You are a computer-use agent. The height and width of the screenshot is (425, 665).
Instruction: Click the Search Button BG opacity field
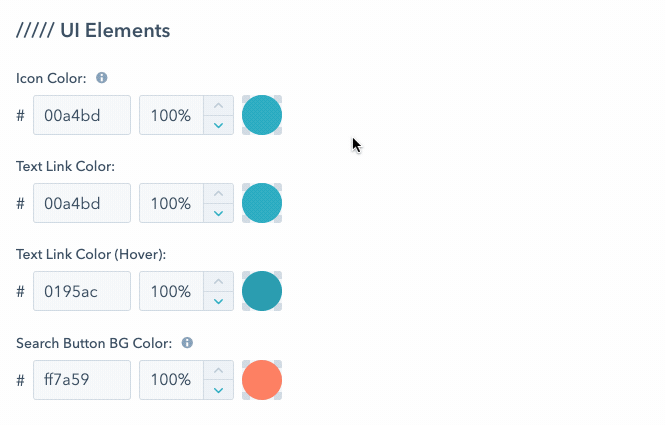click(171, 380)
